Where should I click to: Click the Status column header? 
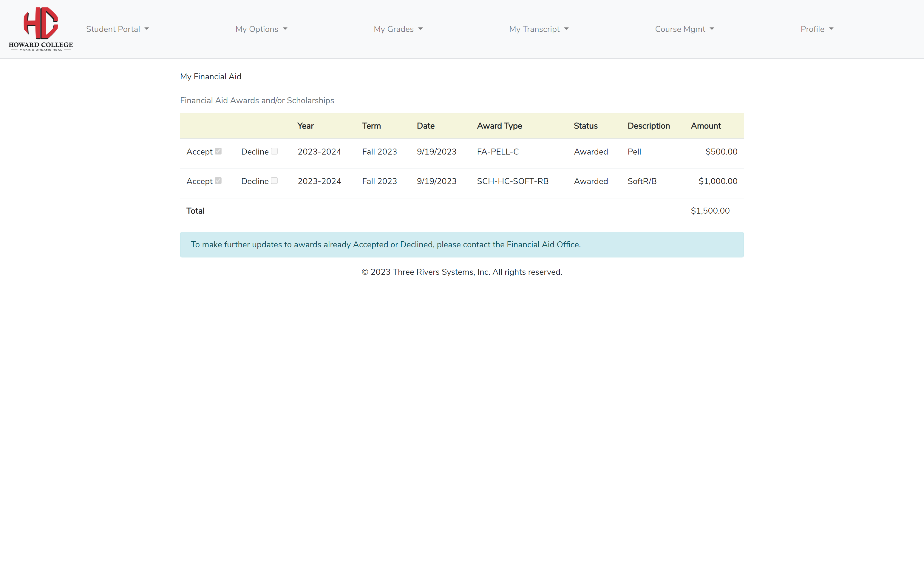tap(585, 126)
